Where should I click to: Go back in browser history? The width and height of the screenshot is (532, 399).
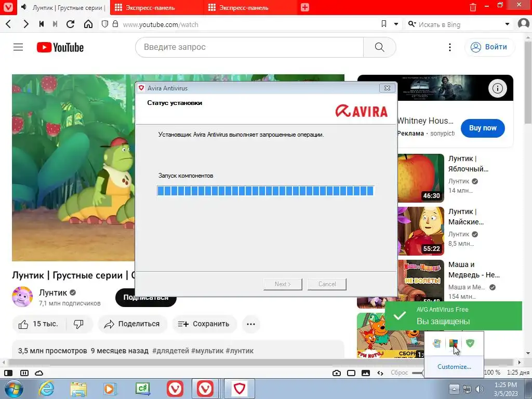[x=8, y=24]
